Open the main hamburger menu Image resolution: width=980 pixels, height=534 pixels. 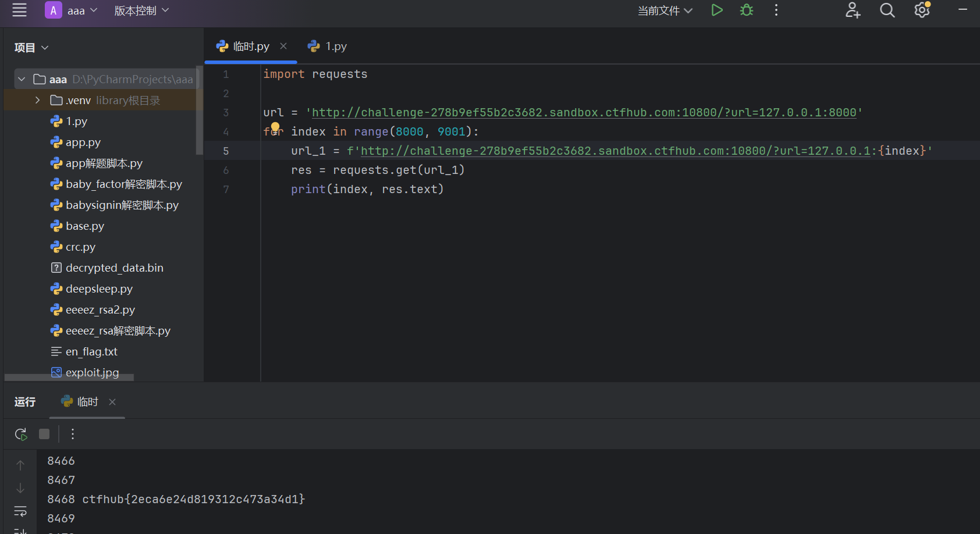19,10
